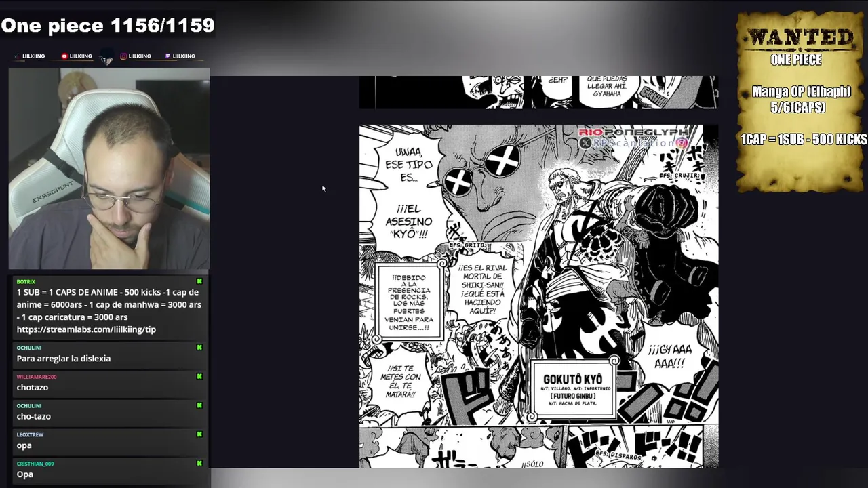Click the green badge on BOTRIX message
The image size is (868, 488).
199,281
